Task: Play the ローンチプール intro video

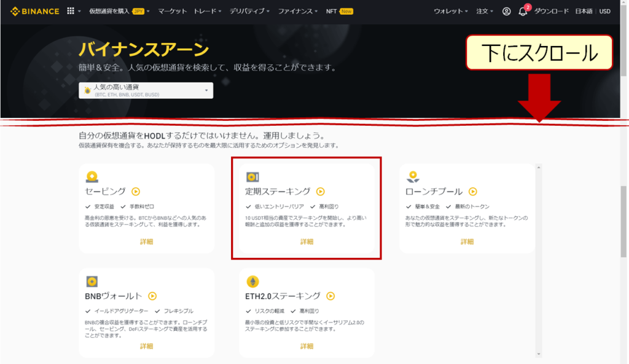Action: tap(473, 192)
